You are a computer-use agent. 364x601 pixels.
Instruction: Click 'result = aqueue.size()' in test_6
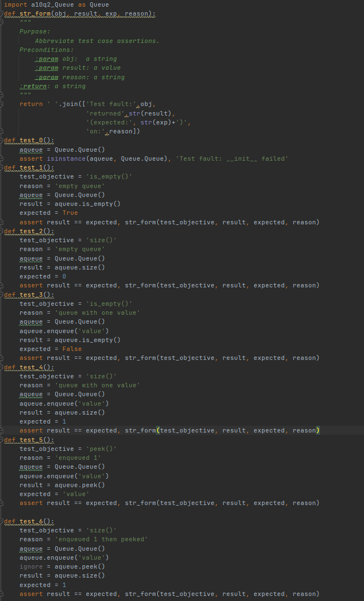62,576
